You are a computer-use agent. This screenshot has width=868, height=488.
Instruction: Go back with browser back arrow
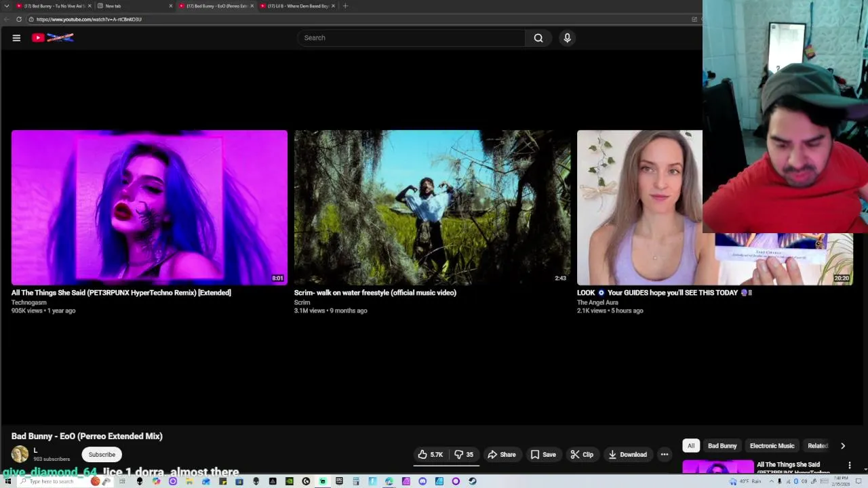[x=7, y=20]
